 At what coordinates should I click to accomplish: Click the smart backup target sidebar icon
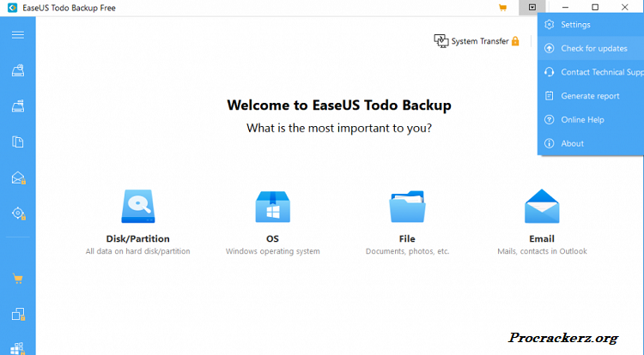[17, 213]
